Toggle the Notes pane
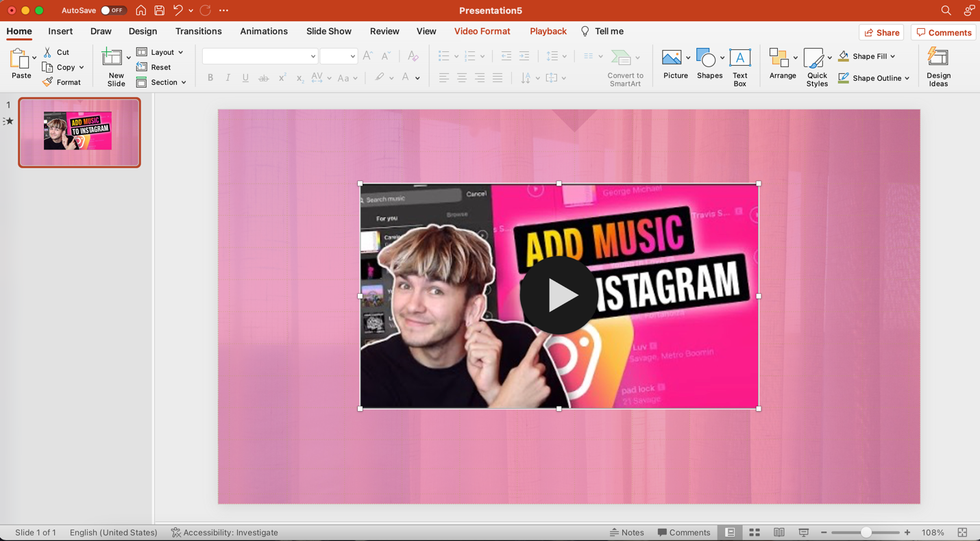Screen dimensions: 980x541 [x=626, y=532]
